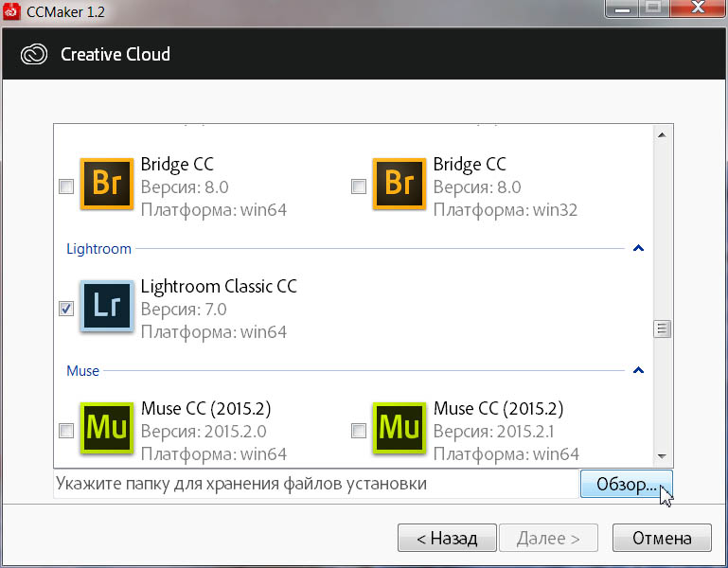
Task: Minimize the CCMaker window
Action: [622, 9]
